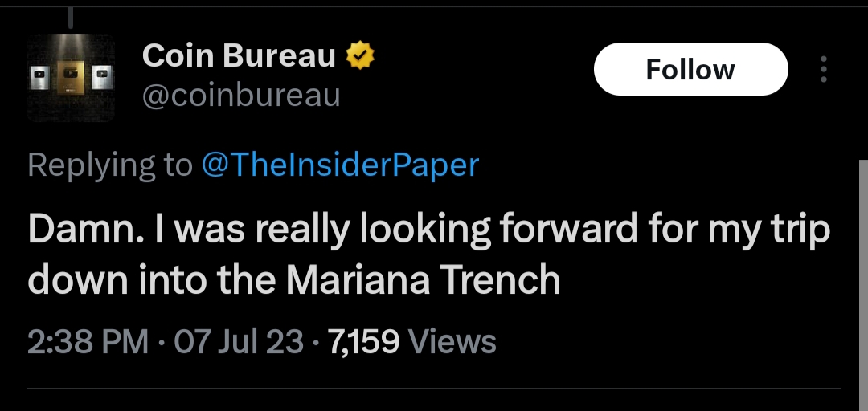This screenshot has width=868, height=411.
Task: Click the gold play button plaque in avatar
Action: click(70, 76)
